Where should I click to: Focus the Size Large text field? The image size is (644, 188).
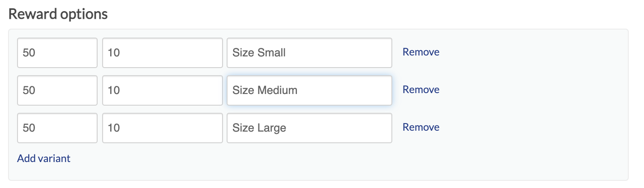pos(309,128)
